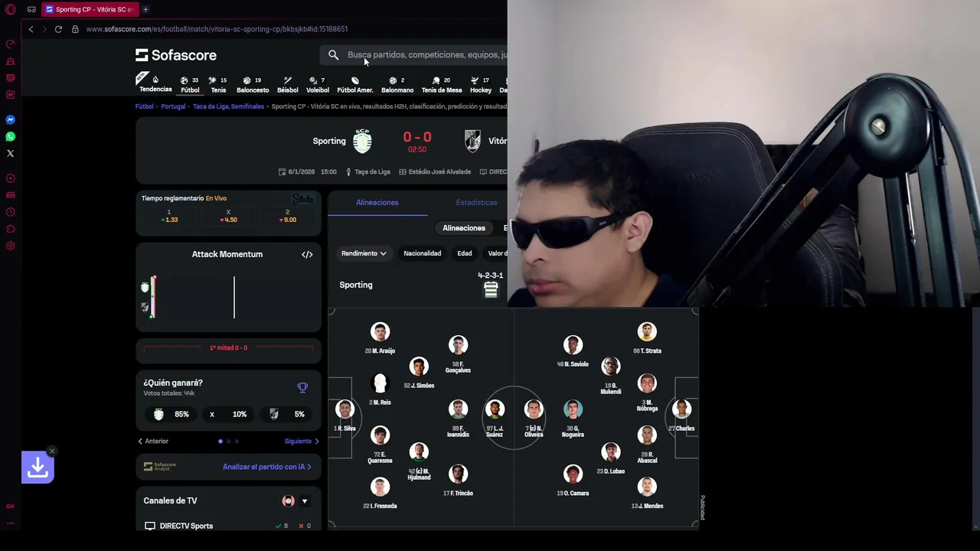Open the Stake sponsor logo
The image size is (980, 551).
303,199
